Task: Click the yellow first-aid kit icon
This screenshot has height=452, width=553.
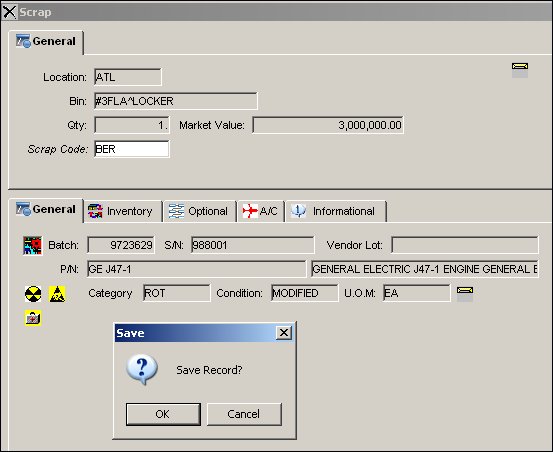Action: 33,318
